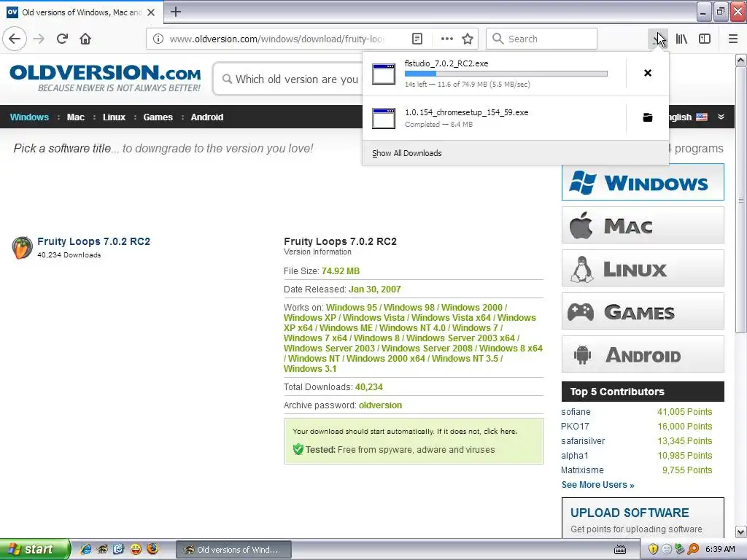Open contributor Matrixisme's profile
Image resolution: width=747 pixels, height=560 pixels.
click(582, 470)
